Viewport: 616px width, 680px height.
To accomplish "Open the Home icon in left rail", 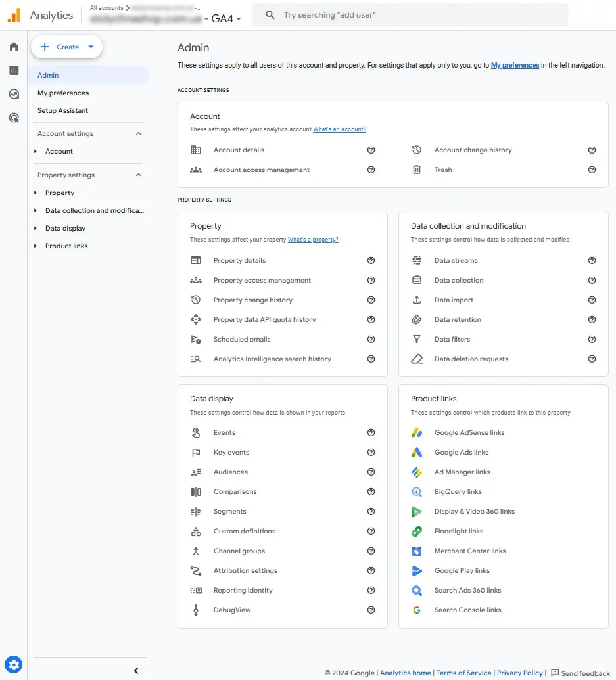I will [x=14, y=47].
